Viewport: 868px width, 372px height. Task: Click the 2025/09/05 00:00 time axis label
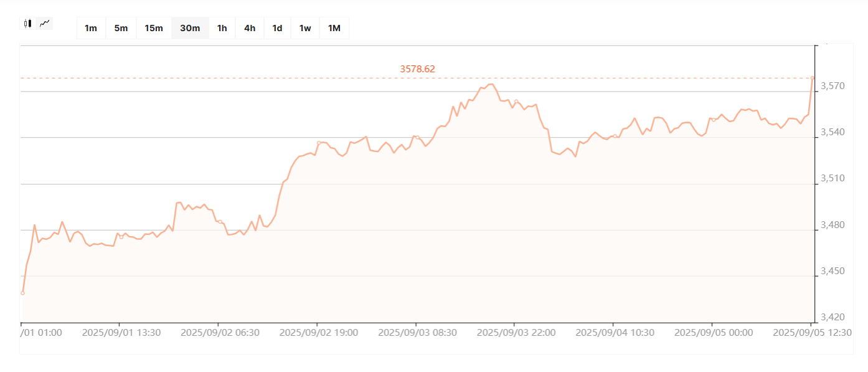click(x=713, y=333)
